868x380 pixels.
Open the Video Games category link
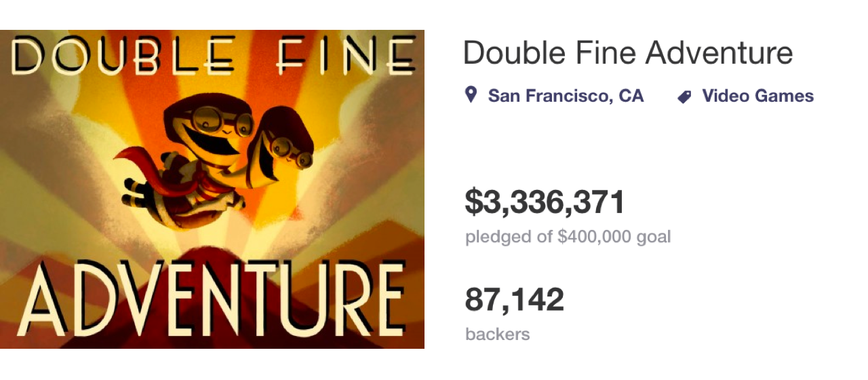pos(757,96)
